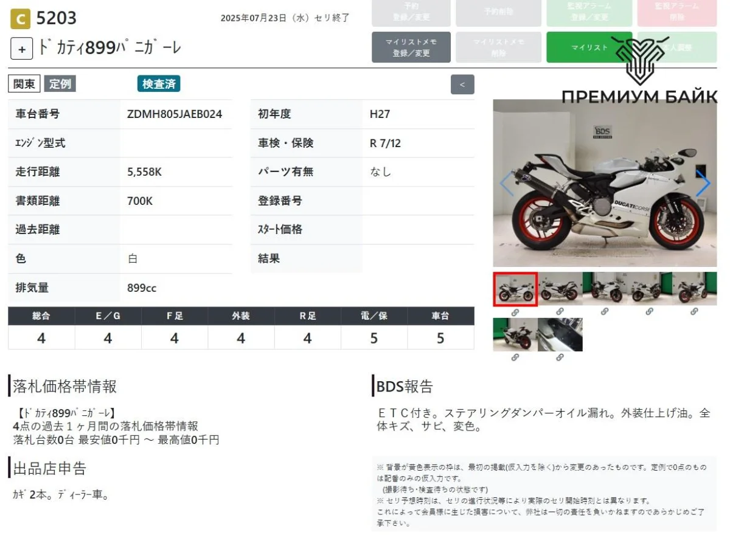Click the 予約削除 button
730x560 pixels.
tap(498, 12)
